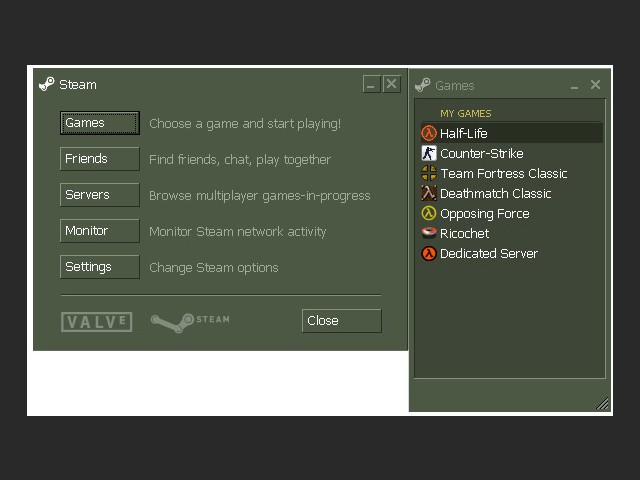This screenshot has height=480, width=640.
Task: Click the Dedicated Server lambda icon
Action: tap(429, 253)
